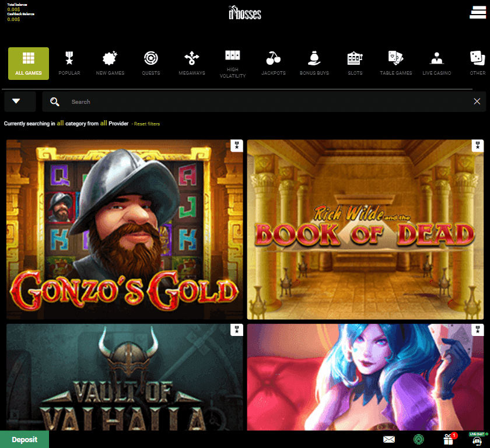This screenshot has width=490, height=448.
Task: Open the Megaways category
Action: (192, 64)
